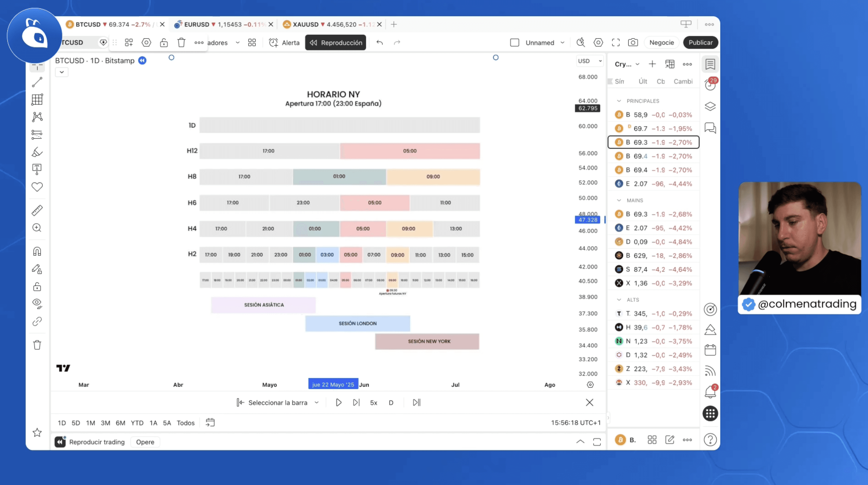
Task: Open the Alerts bell panel
Action: [710, 392]
